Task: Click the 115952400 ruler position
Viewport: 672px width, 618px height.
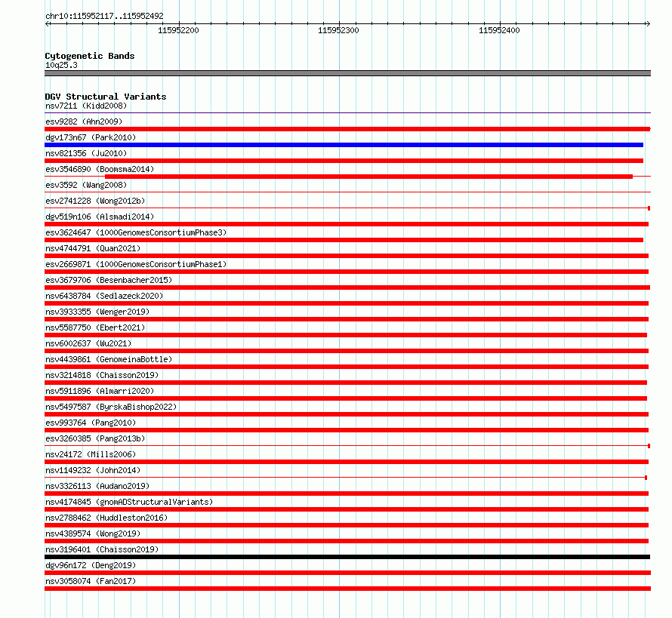Action: 499,30
